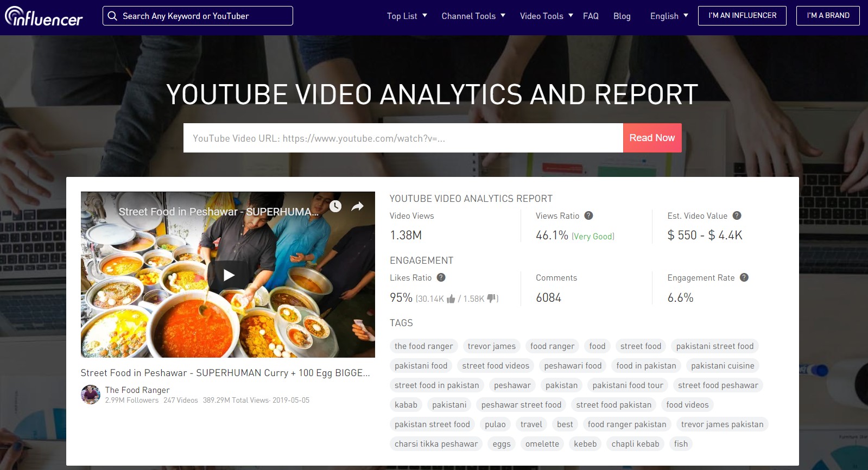The width and height of the screenshot is (868, 470).
Task: Select the 'pakistani street food' tag
Action: pos(715,346)
